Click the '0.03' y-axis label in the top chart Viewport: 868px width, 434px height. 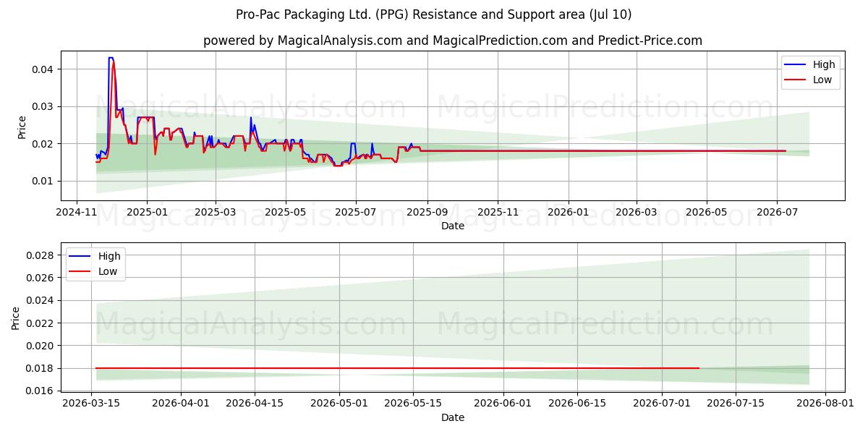(x=43, y=107)
